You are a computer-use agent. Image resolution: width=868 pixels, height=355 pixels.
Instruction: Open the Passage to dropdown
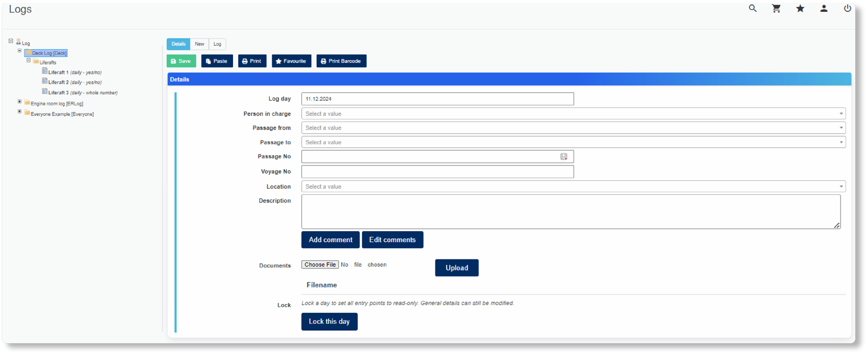pyautogui.click(x=573, y=143)
